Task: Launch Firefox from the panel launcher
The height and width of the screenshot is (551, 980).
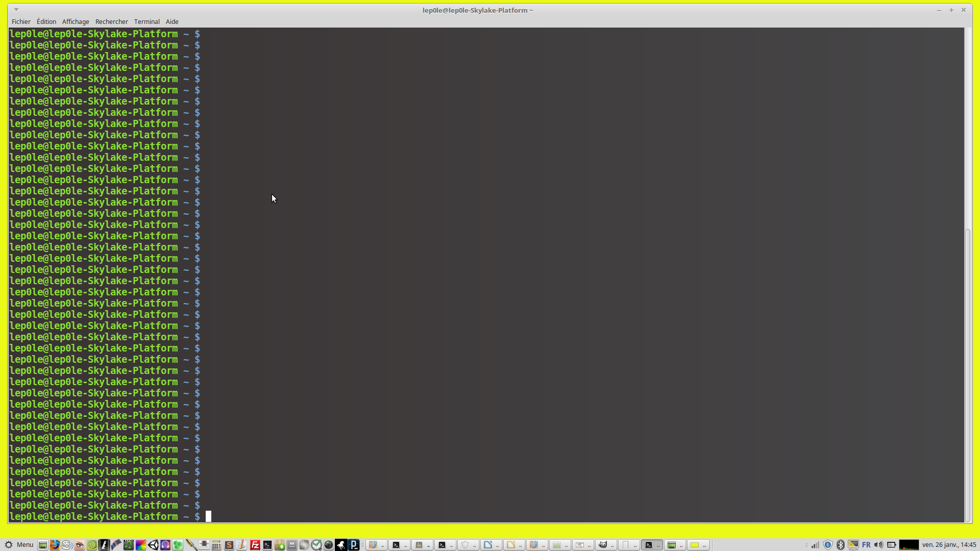Action: click(55, 545)
